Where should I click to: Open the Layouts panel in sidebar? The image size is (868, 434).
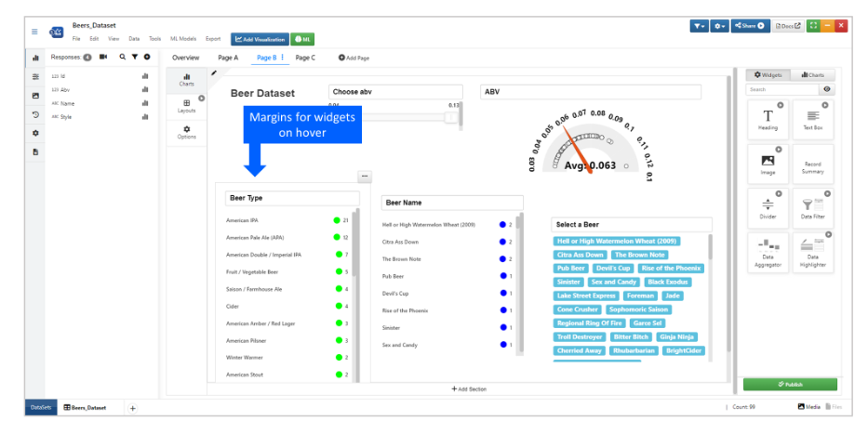point(187,106)
